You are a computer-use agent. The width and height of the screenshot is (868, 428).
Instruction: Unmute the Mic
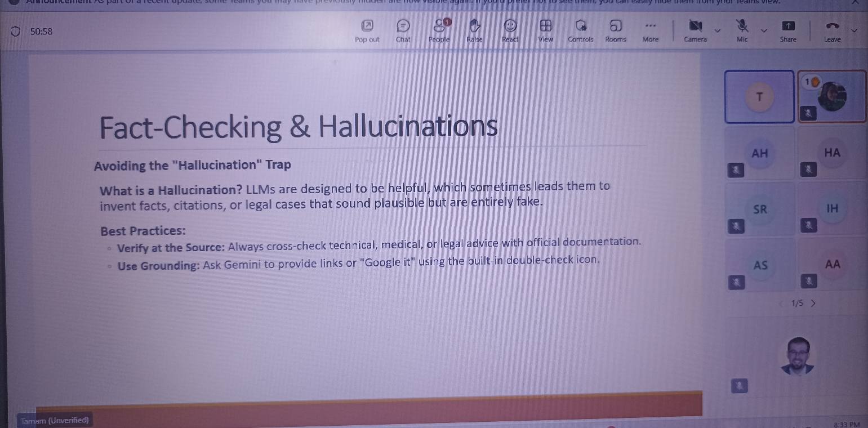click(742, 30)
